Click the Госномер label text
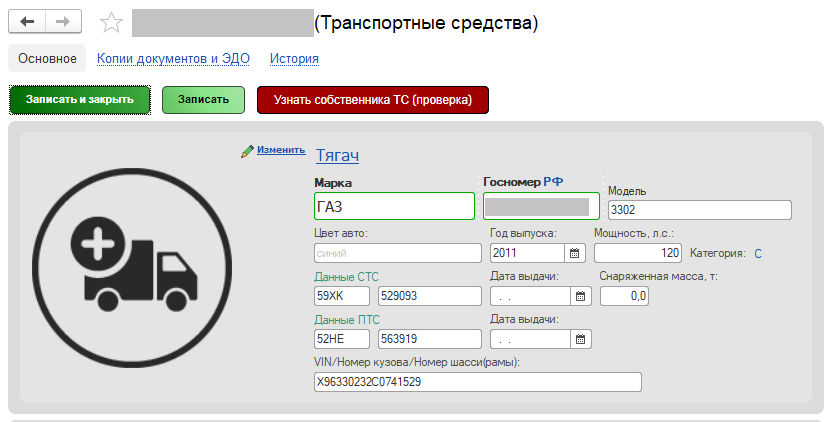This screenshot has width=832, height=422. pyautogui.click(x=512, y=182)
